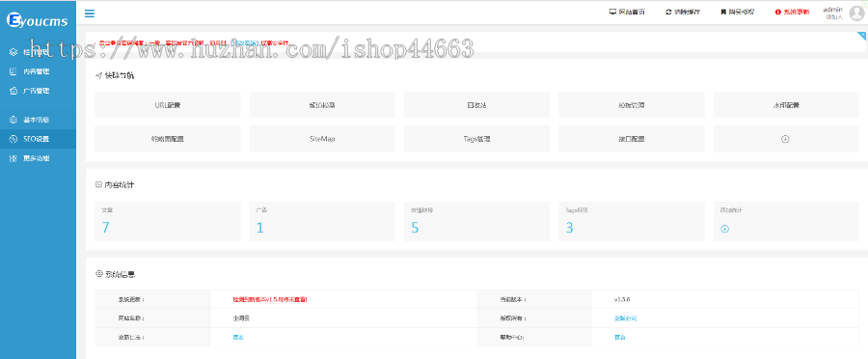Viewport: 868px width, 359px height.
Task: Open the URL配置 quick navigation tile
Action: coord(168,104)
